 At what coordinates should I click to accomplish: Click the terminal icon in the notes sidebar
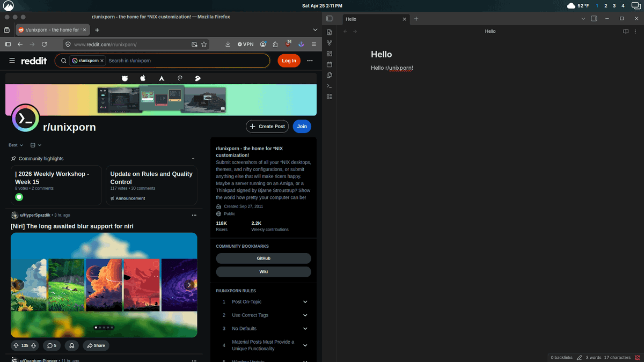(x=329, y=85)
